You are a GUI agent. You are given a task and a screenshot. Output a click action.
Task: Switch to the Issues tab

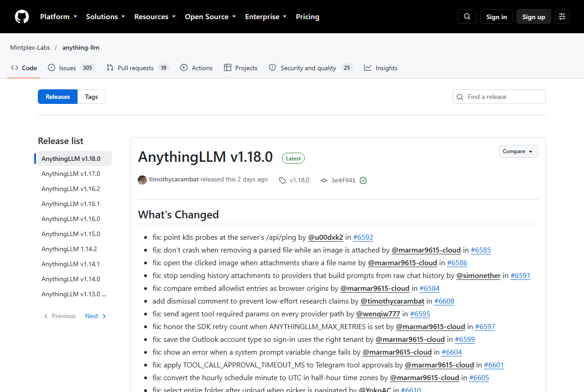pyautogui.click(x=71, y=68)
